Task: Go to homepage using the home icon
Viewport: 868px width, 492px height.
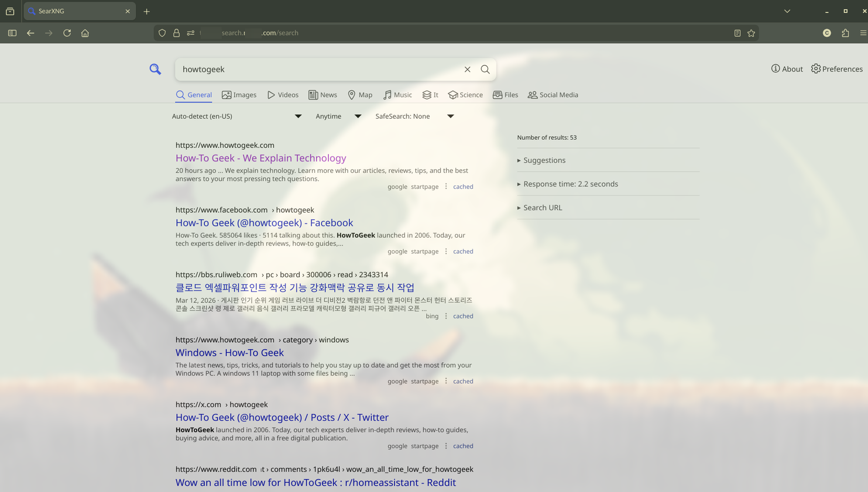Action: pyautogui.click(x=85, y=33)
